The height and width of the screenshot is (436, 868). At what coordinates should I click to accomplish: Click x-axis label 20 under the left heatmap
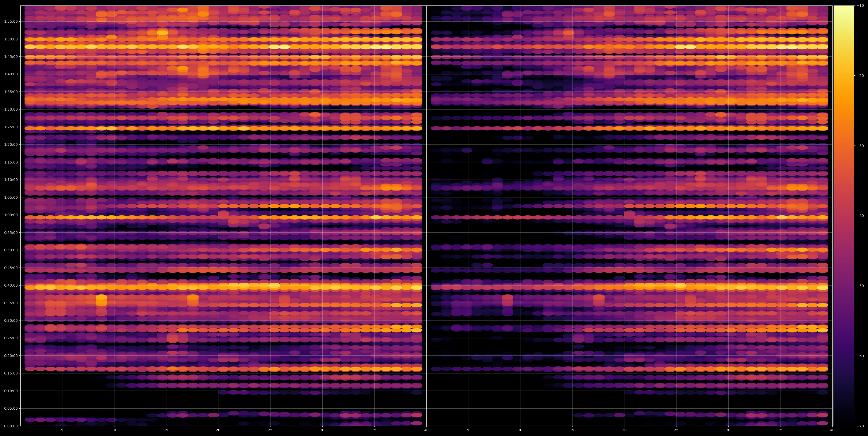[x=218, y=430]
